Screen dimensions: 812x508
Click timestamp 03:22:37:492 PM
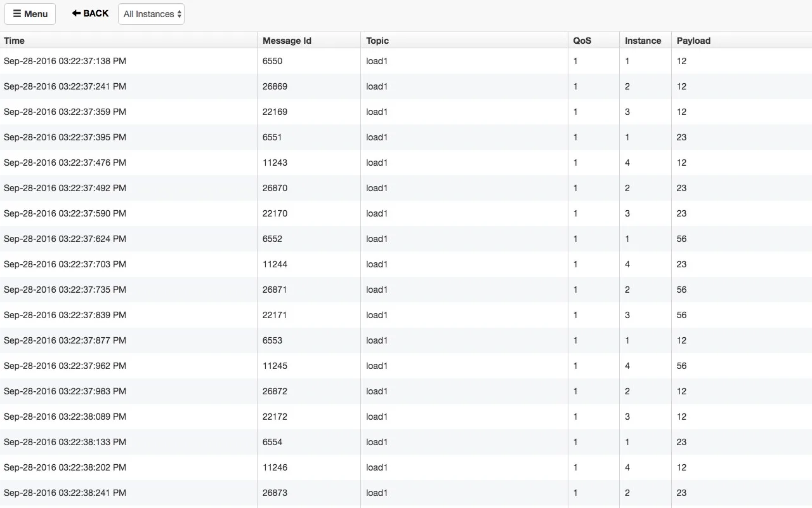click(65, 188)
